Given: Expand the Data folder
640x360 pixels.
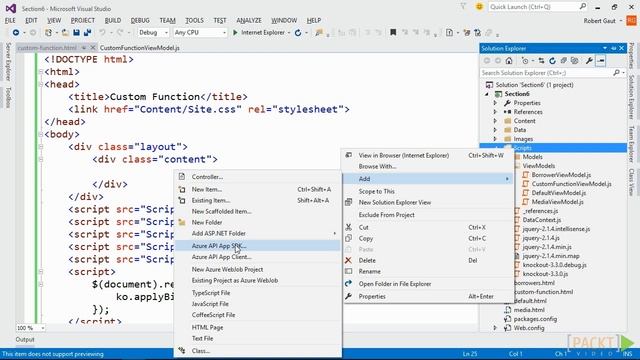Looking at the screenshot, I should pos(496,130).
